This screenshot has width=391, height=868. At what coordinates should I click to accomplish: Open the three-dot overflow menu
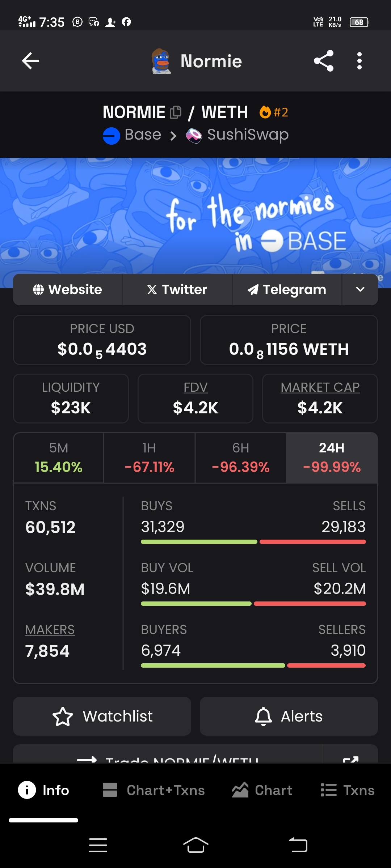coord(359,61)
